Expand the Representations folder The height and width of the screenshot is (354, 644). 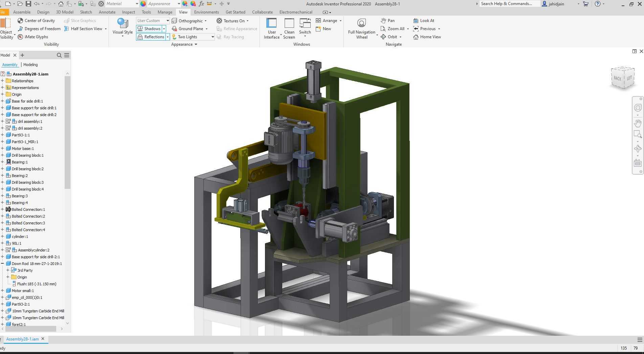click(2, 88)
